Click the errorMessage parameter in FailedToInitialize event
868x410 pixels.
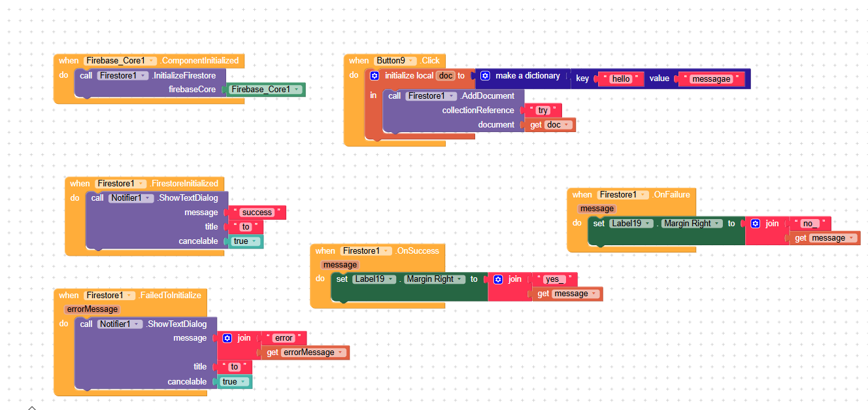[92, 309]
